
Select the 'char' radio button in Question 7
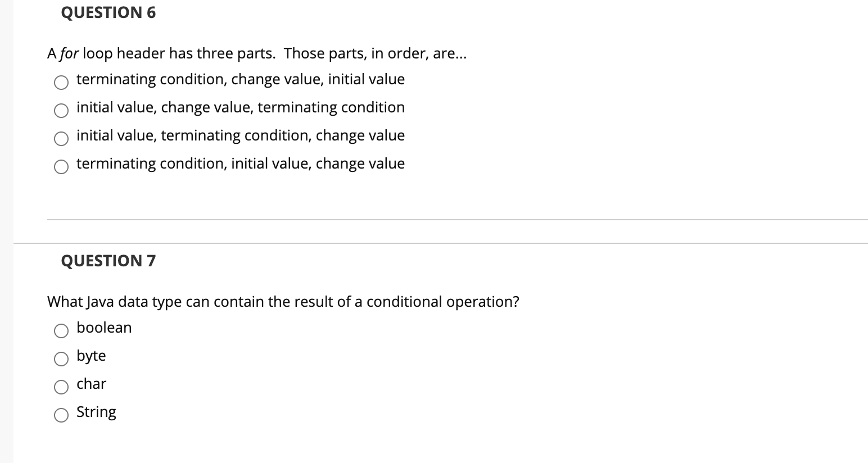(61, 387)
